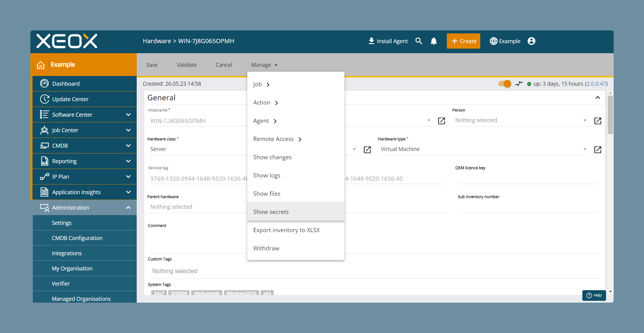Click the OEM licence key field
Screen dimensions: 644x333
[x=528, y=179]
